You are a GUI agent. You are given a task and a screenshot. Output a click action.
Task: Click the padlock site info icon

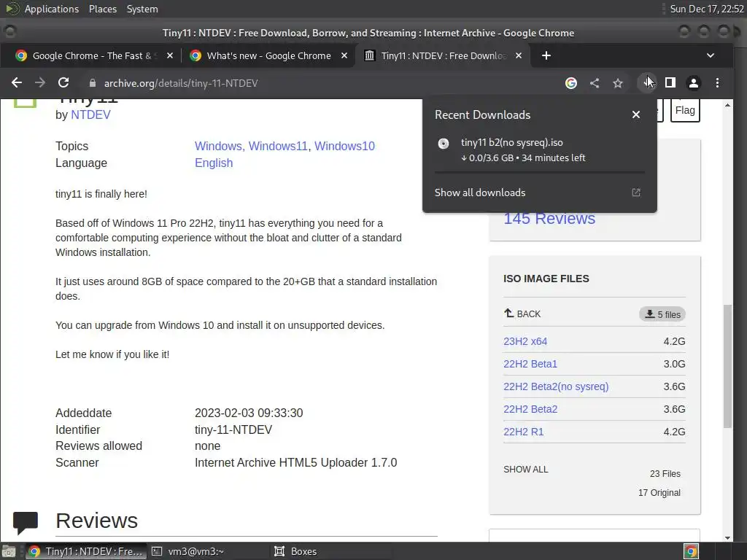click(93, 83)
